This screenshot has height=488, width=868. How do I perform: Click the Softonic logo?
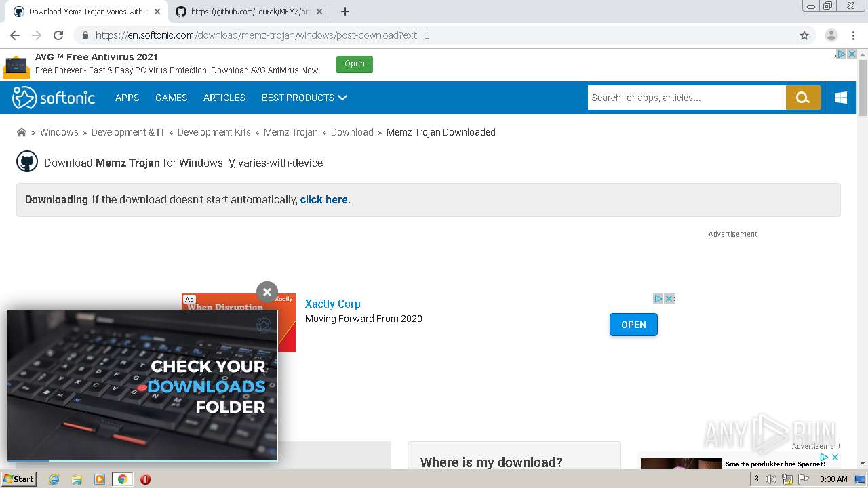(x=54, y=98)
